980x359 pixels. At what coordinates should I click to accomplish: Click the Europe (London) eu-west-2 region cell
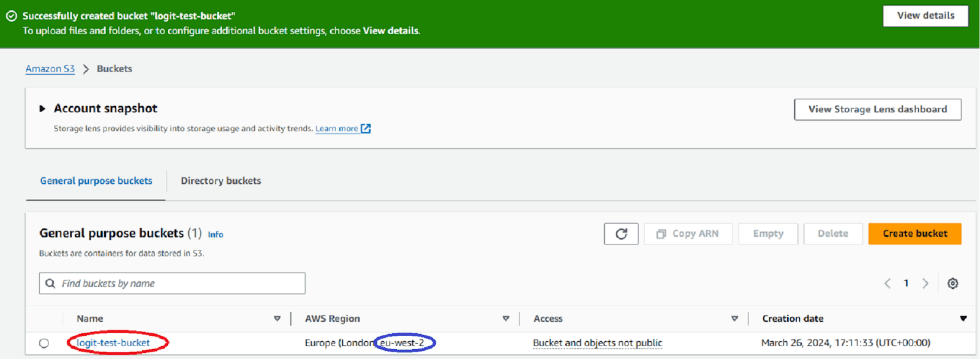click(x=364, y=343)
